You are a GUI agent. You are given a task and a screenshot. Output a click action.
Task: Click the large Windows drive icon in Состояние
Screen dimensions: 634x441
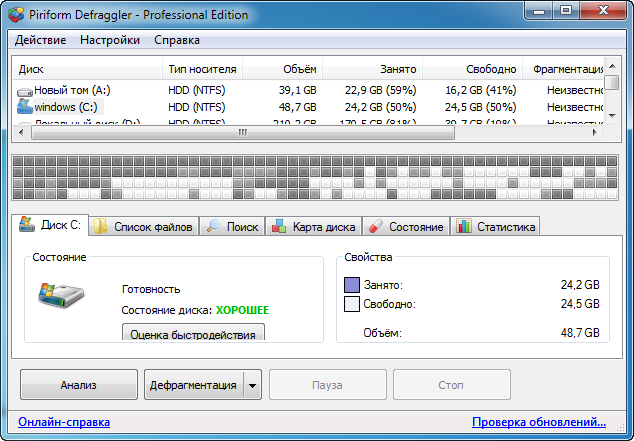pos(61,295)
